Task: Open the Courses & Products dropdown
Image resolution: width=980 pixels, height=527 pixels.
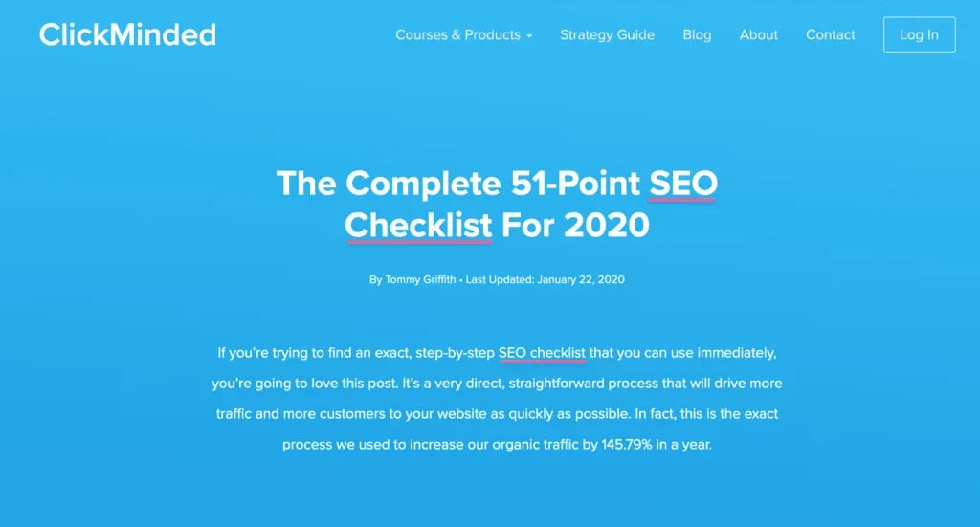Action: tap(457, 35)
